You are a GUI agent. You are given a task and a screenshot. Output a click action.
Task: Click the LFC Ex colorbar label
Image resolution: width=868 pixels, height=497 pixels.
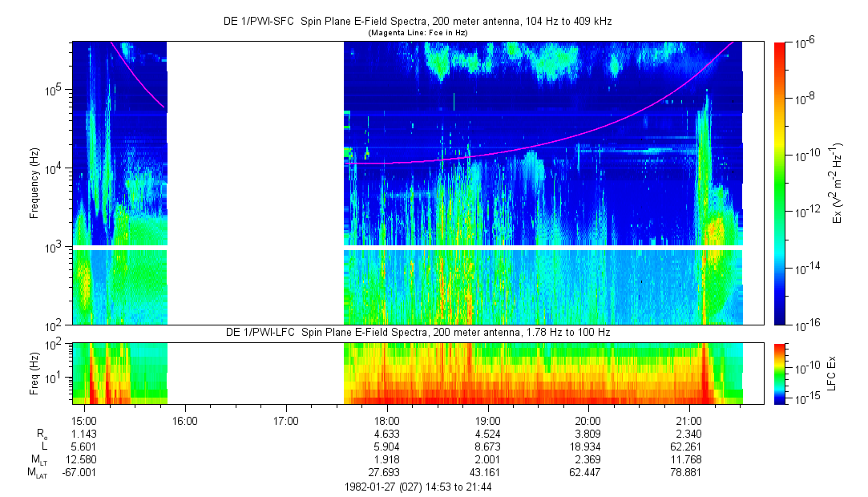coord(834,373)
